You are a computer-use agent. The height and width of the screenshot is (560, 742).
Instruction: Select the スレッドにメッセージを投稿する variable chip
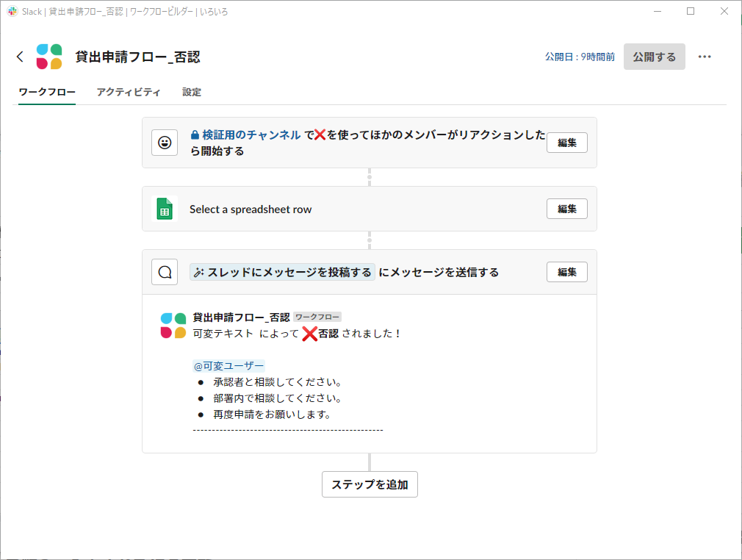(282, 272)
